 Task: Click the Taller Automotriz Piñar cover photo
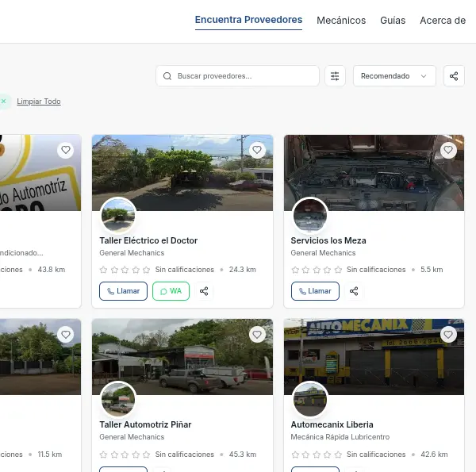pyautogui.click(x=182, y=357)
